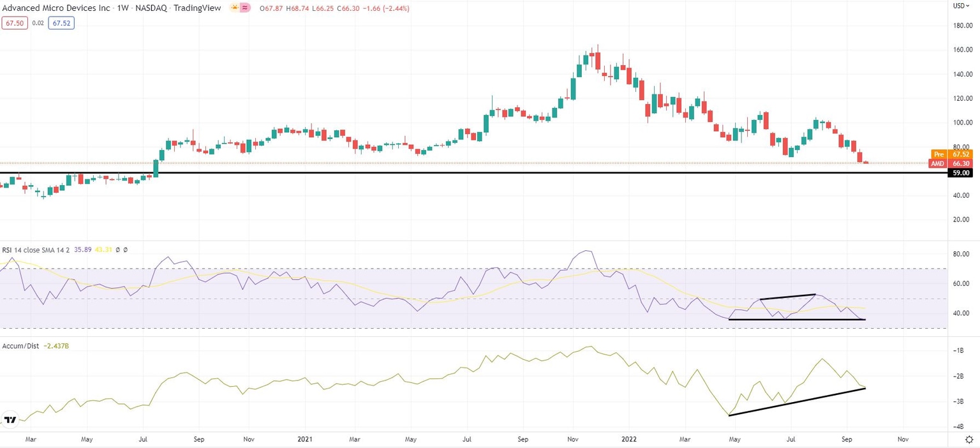Image resolution: width=980 pixels, height=448 pixels.
Task: Open the chart settings gear
Action: (x=970, y=440)
